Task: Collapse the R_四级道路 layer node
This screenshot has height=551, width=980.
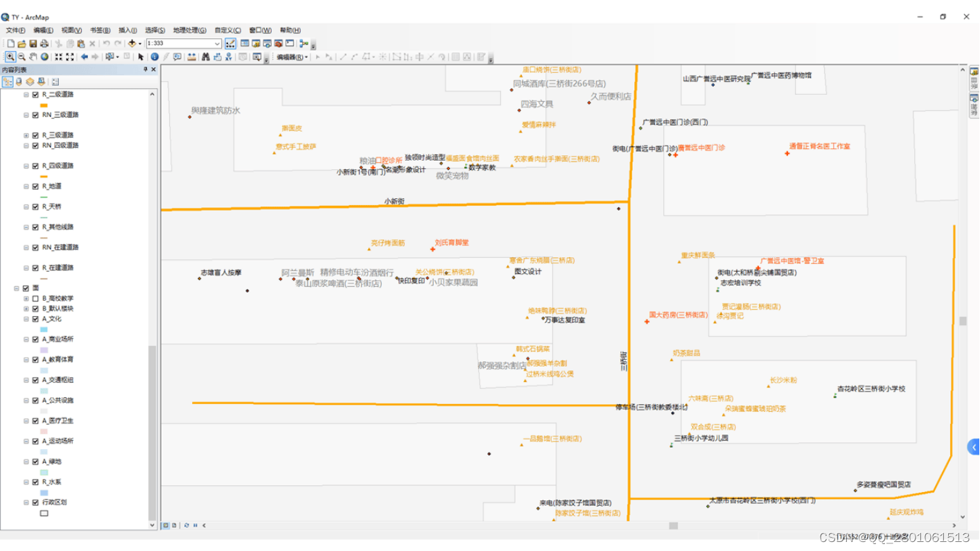Action: 26,166
